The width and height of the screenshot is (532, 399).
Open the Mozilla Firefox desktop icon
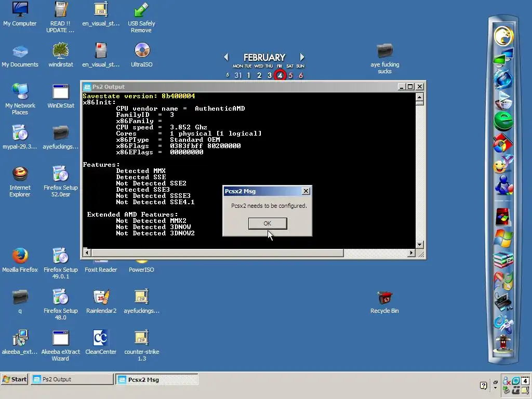(20, 261)
